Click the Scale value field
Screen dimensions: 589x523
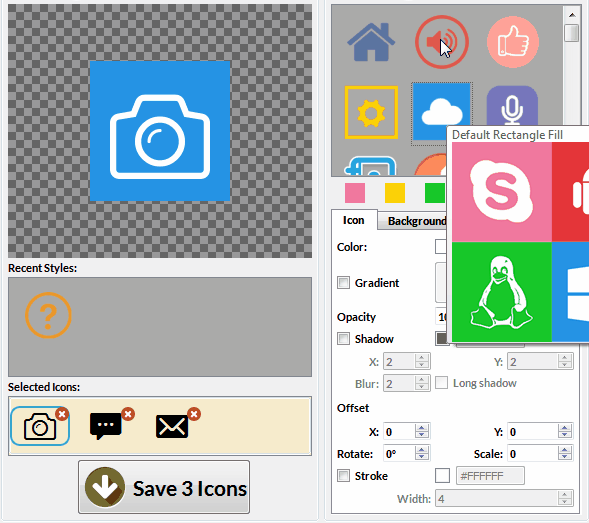pyautogui.click(x=533, y=454)
